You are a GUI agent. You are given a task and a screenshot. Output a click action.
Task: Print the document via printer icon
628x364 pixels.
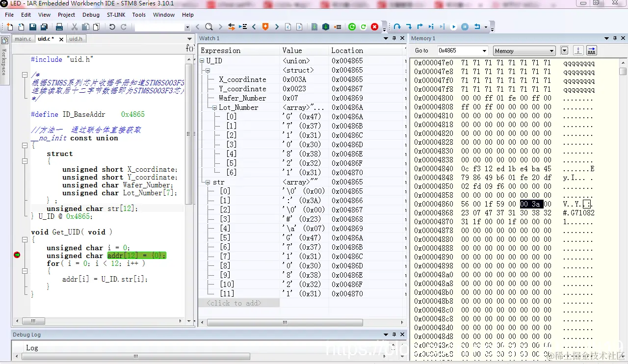(59, 27)
